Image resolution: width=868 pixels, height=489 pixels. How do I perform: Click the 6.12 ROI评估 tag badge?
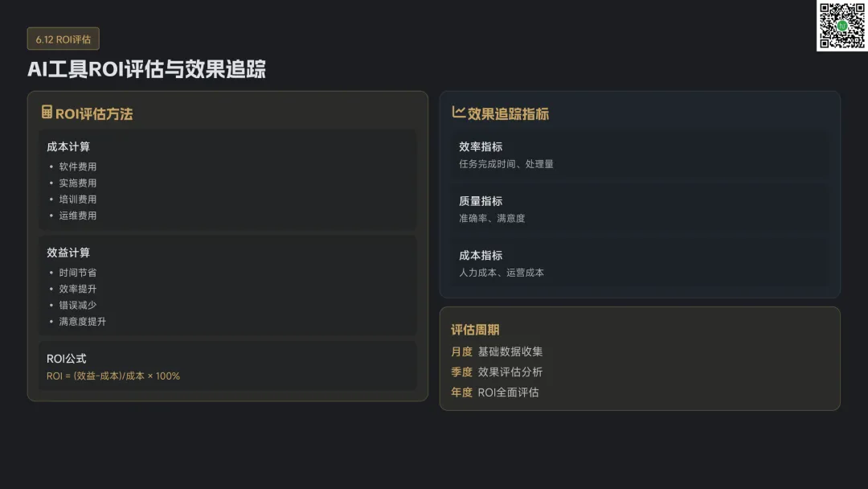63,39
